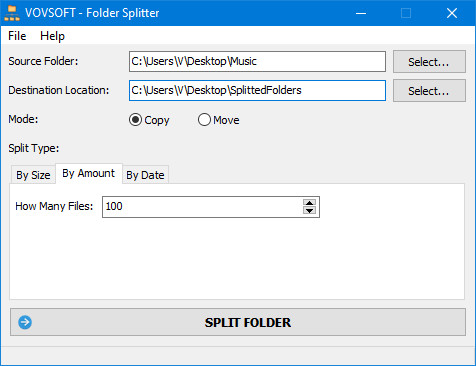Click into the Destination Location path field

[x=257, y=90]
